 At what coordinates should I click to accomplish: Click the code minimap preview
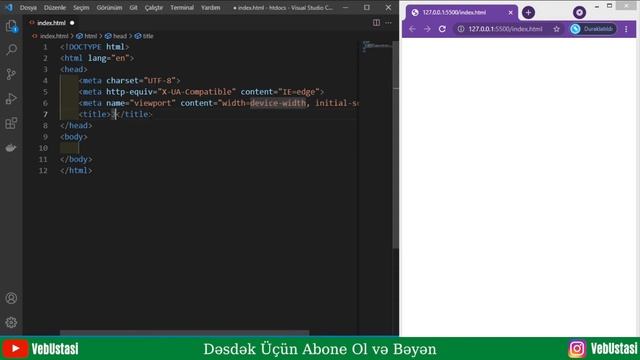tap(376, 46)
